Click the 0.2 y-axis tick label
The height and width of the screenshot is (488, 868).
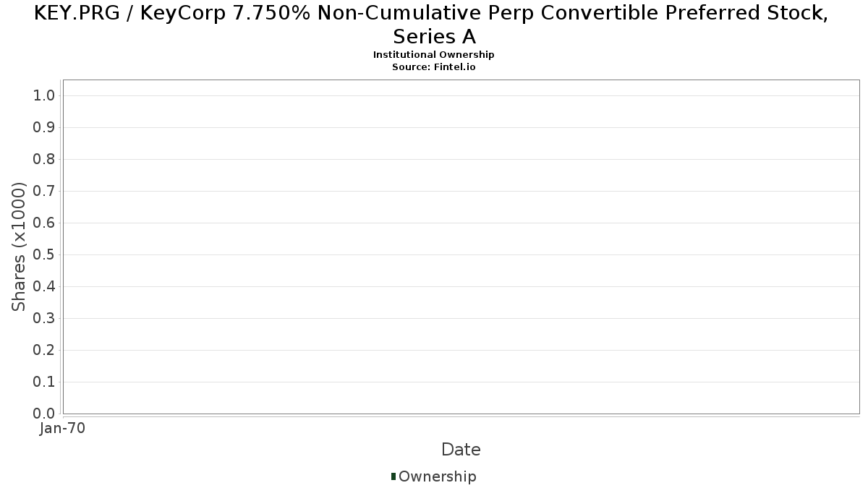[x=44, y=351]
